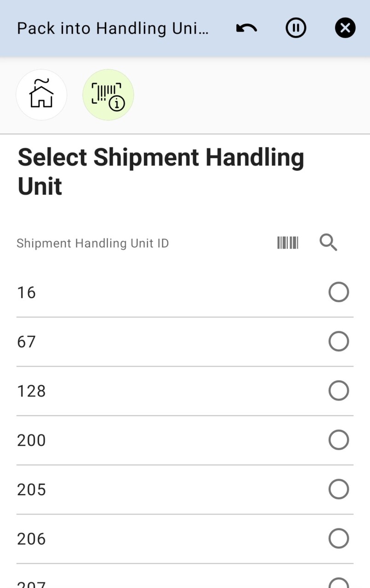Focus the Shipment Handling Unit ID field
370x588 pixels.
coord(138,243)
